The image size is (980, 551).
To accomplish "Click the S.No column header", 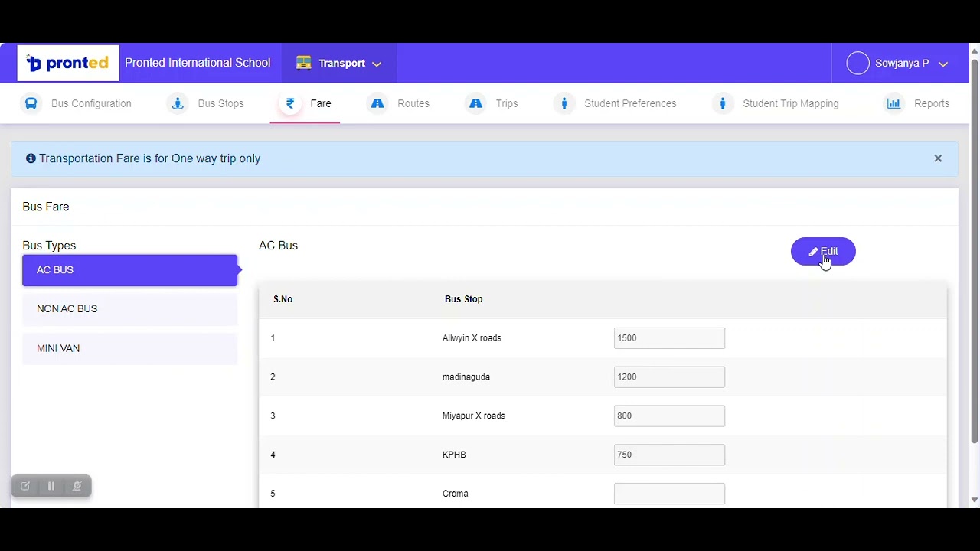I will (283, 299).
